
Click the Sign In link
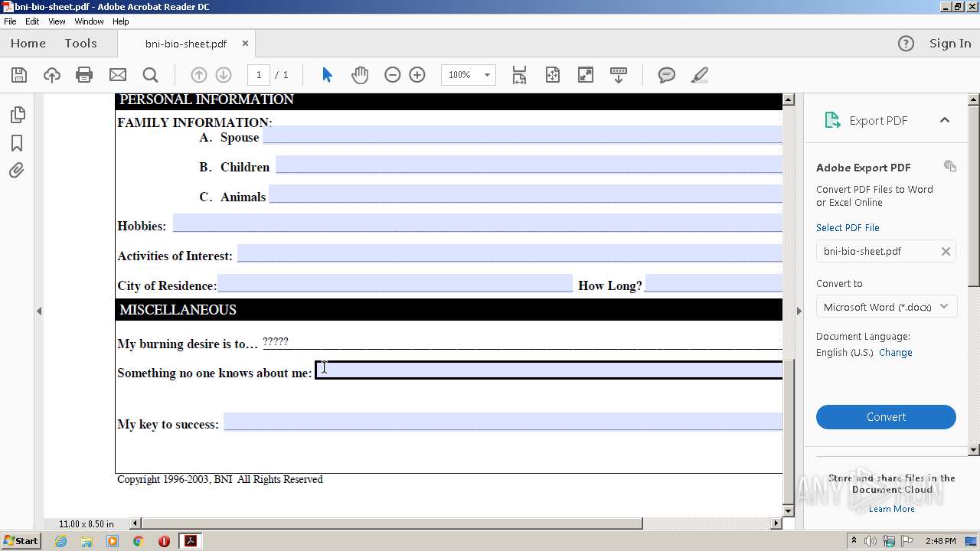coord(950,44)
